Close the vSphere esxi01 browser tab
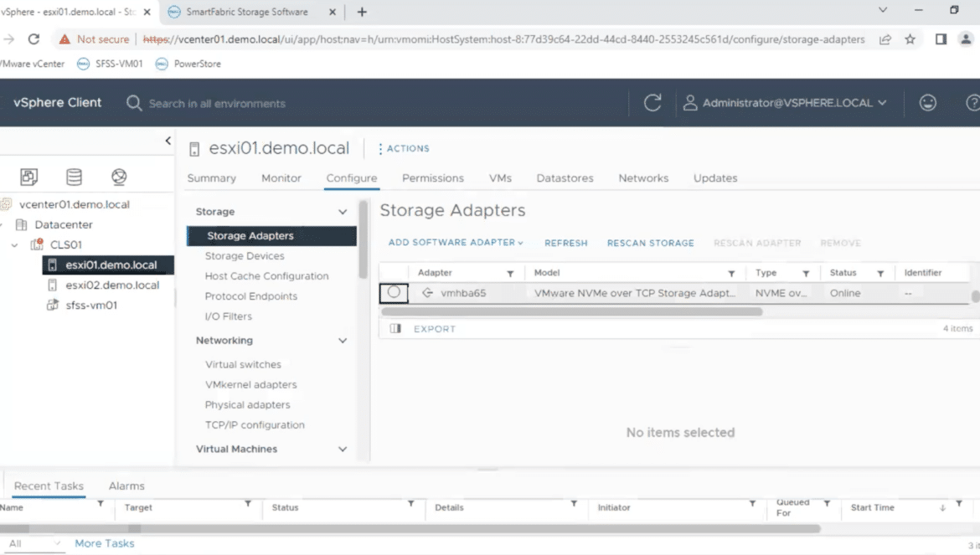The height and width of the screenshot is (555, 980). [x=147, y=12]
